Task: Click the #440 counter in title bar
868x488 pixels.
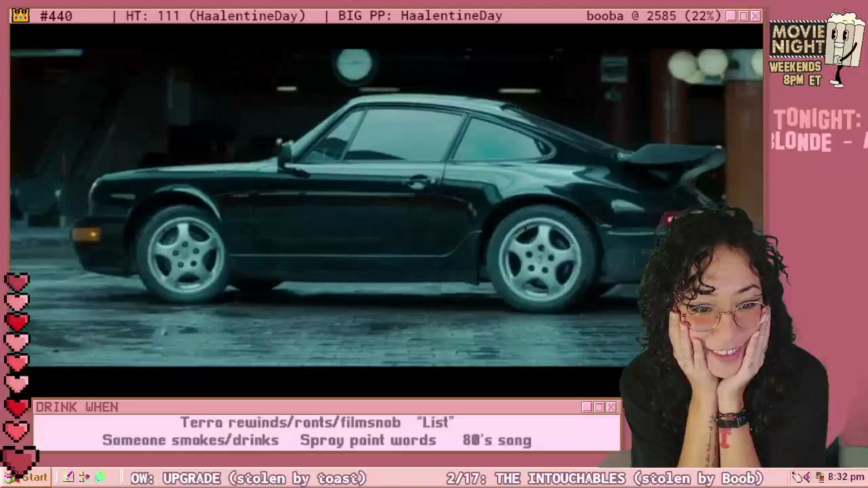Action: [56, 16]
